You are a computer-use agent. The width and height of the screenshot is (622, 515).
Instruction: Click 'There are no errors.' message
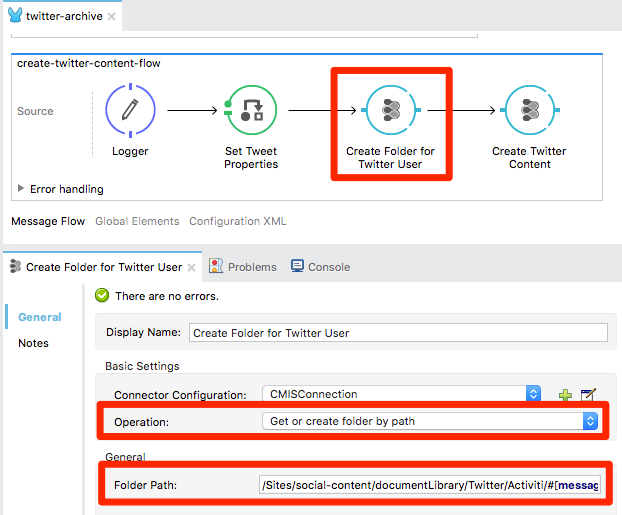point(167,296)
